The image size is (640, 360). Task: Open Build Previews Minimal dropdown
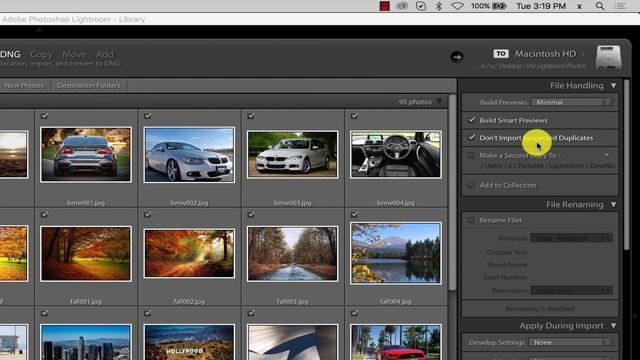[571, 102]
